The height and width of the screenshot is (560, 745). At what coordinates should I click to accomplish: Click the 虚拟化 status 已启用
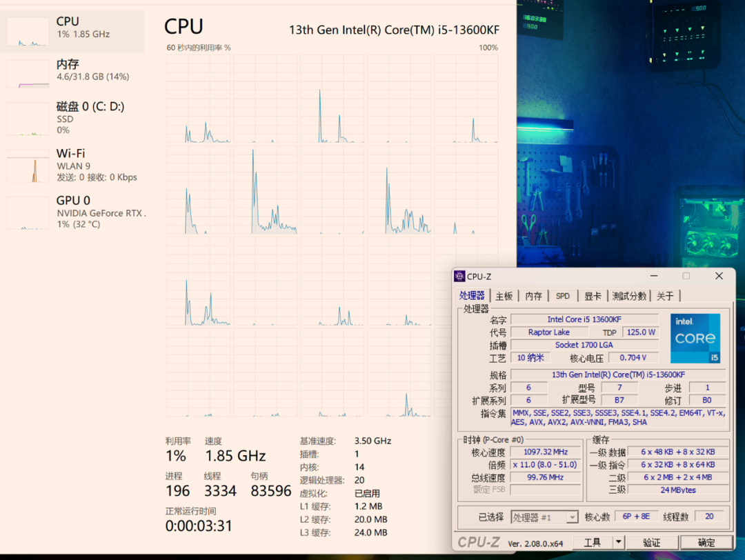[367, 494]
